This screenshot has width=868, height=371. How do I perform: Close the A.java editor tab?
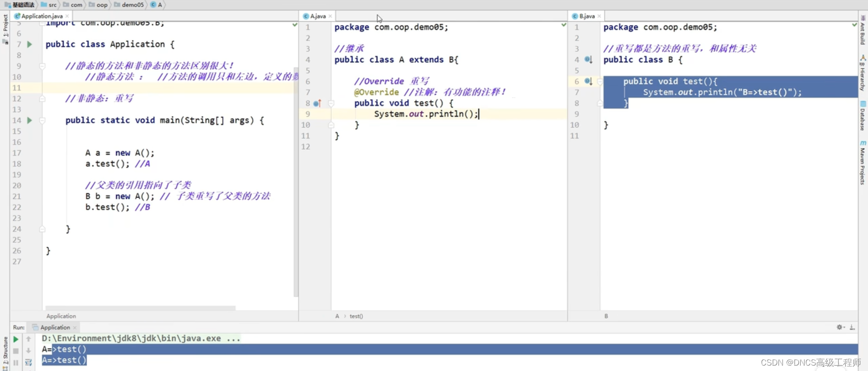(330, 16)
